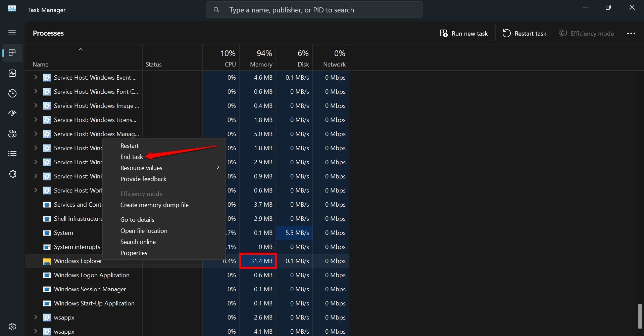Screen dimensions: 644x336
Task: Click the Efficiency mode toolbar button
Action: pos(586,34)
